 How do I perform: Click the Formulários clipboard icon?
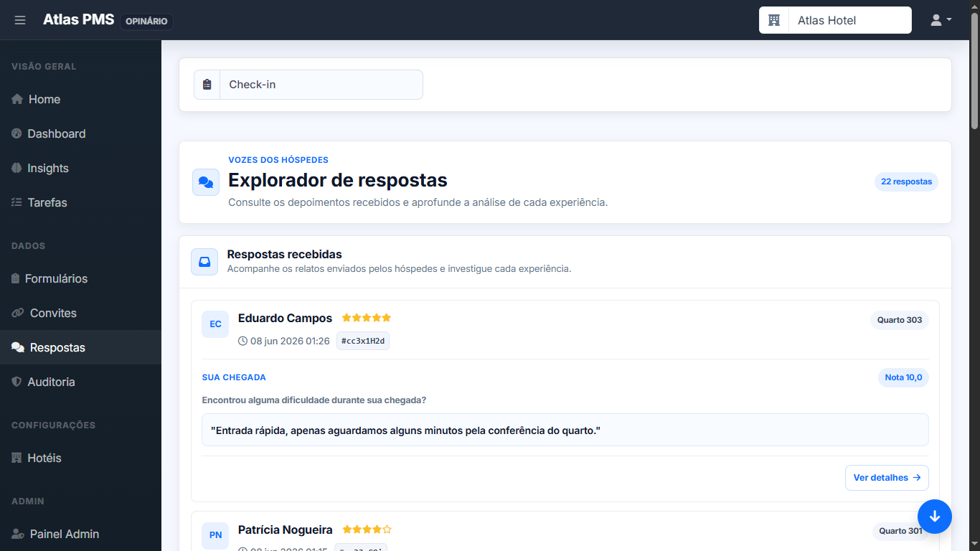pyautogui.click(x=16, y=278)
